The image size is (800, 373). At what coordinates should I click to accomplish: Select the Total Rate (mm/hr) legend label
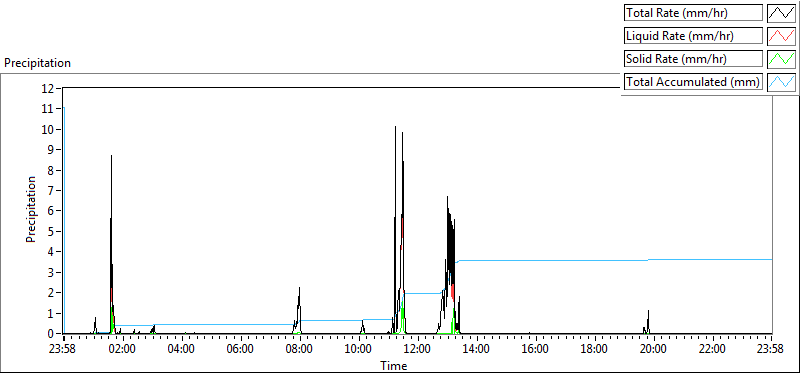pos(693,13)
